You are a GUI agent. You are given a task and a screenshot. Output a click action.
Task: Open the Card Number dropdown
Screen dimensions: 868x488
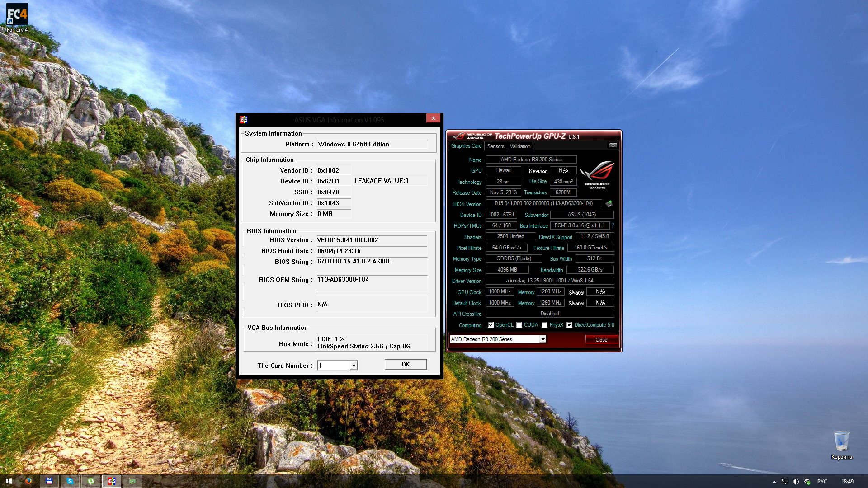[x=354, y=366]
